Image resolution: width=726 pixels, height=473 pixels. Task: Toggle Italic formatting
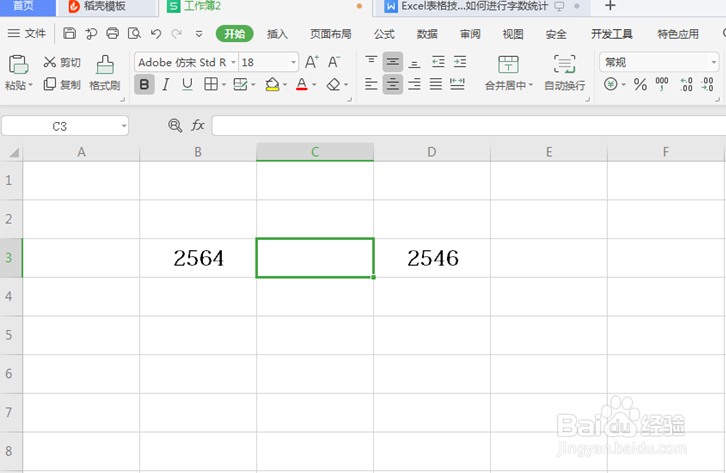coord(166,84)
